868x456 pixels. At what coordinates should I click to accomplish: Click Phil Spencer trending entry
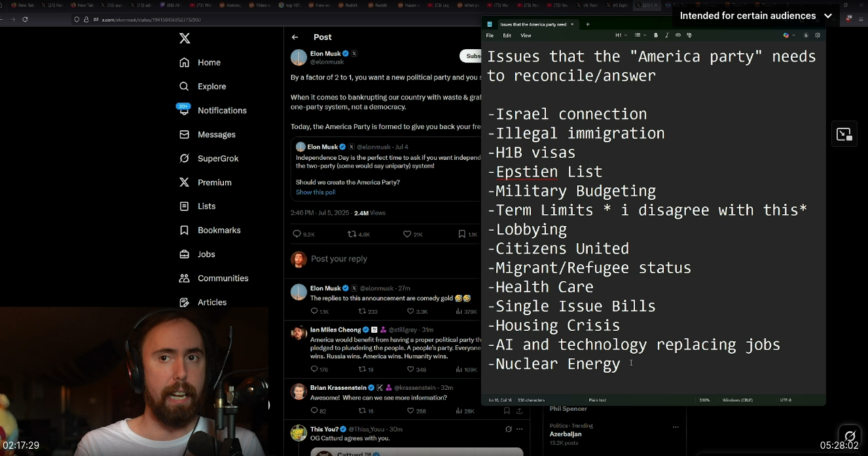coord(568,409)
